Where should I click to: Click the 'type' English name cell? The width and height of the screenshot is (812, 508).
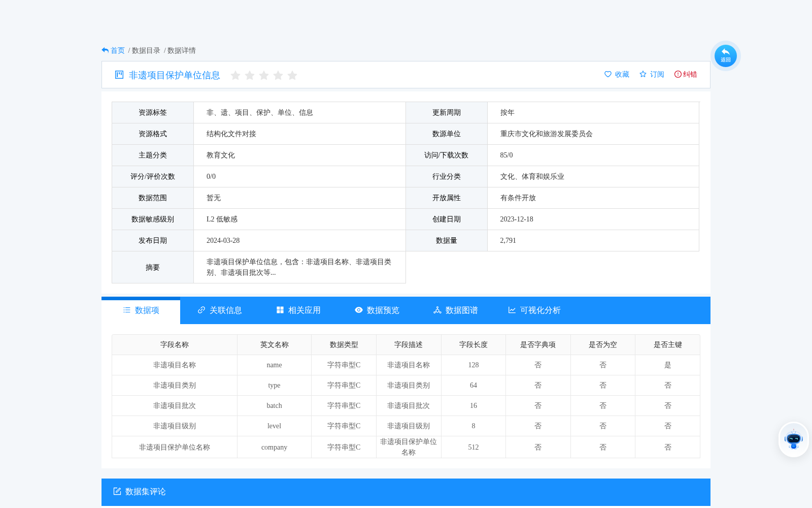275,385
